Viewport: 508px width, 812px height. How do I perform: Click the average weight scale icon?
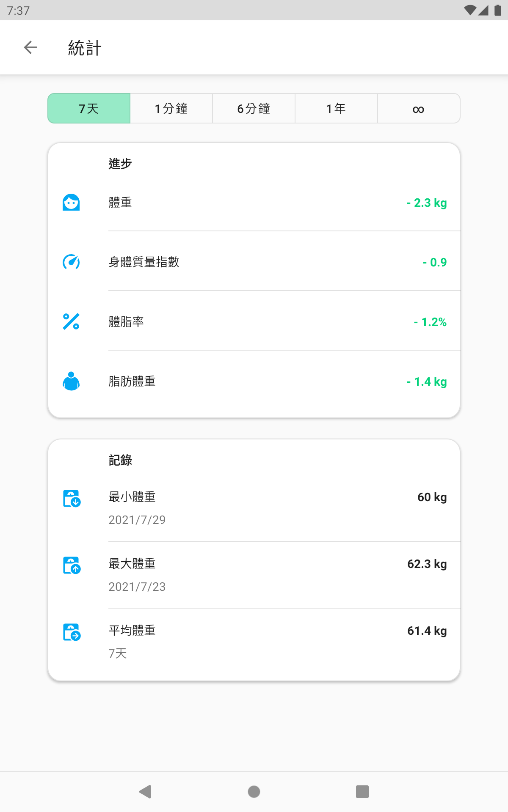(72, 632)
